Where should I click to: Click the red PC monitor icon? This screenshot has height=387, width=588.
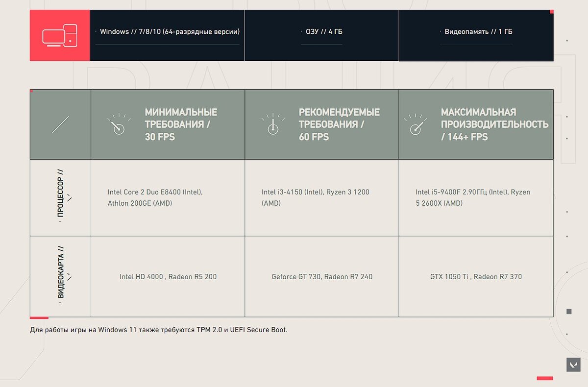coord(60,35)
